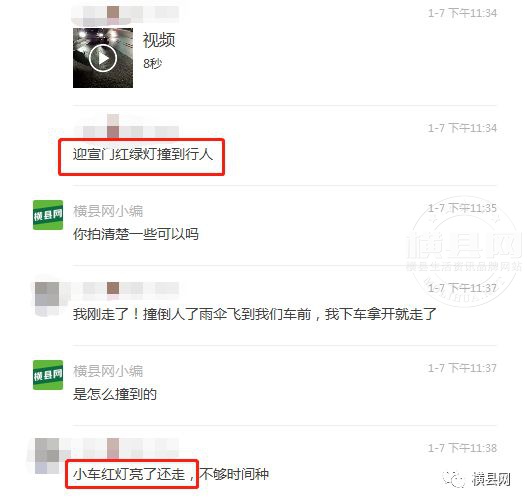Select the 是怎么撞到的 message
Image resolution: width=527 pixels, height=503 pixels.
coord(115,394)
